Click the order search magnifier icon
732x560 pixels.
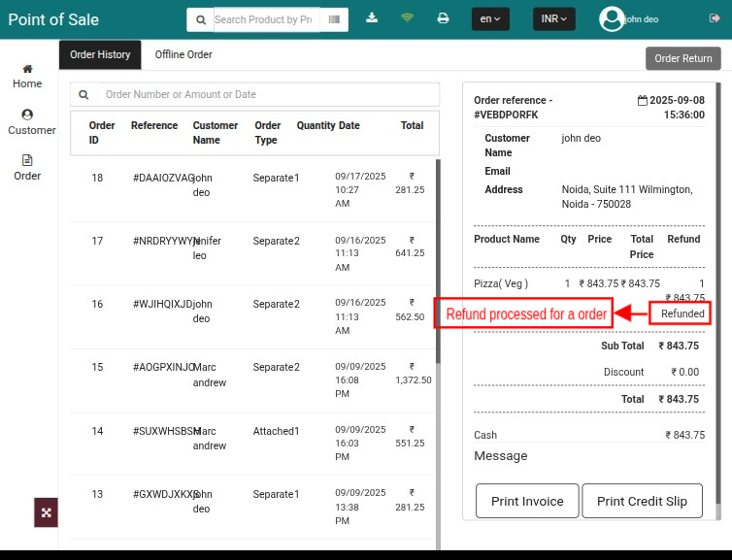point(83,95)
